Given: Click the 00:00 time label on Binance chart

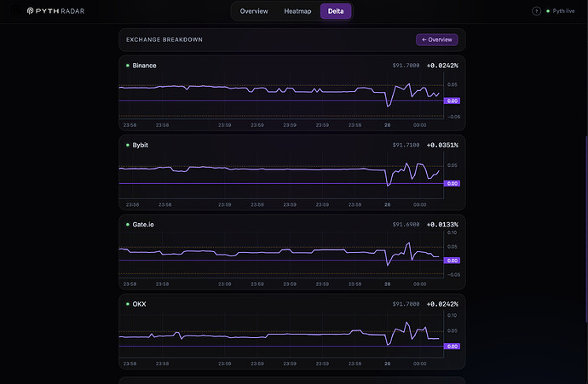Looking at the screenshot, I should (419, 125).
